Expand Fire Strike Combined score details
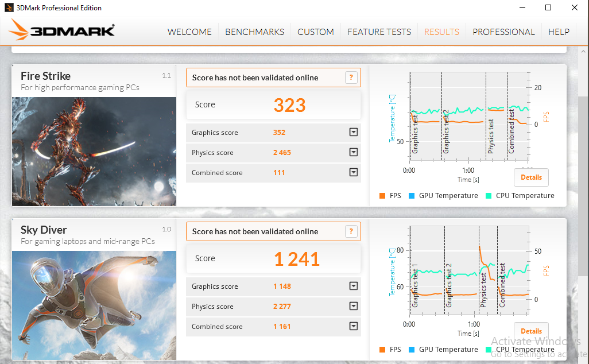The height and width of the screenshot is (364, 589). pos(354,172)
